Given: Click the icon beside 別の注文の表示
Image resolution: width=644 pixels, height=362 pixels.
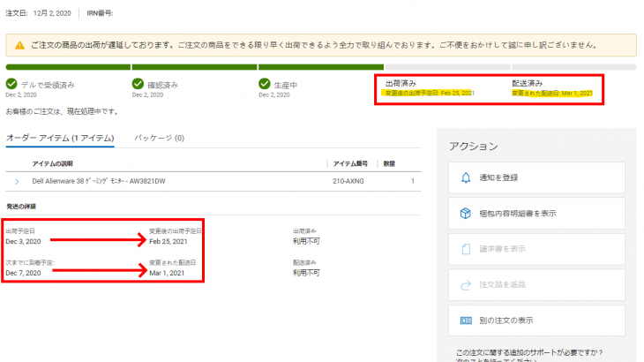Looking at the screenshot, I should [x=467, y=320].
